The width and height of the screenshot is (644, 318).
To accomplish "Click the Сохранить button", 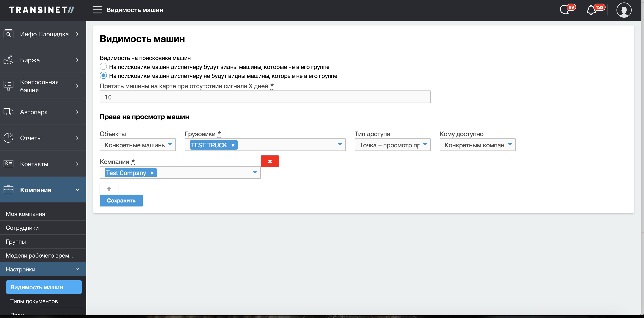I will pos(121,201).
